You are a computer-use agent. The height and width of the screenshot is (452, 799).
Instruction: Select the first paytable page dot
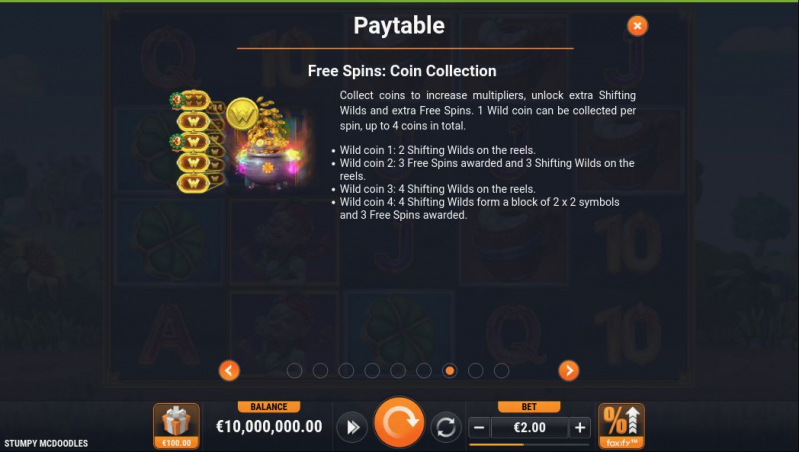click(295, 370)
